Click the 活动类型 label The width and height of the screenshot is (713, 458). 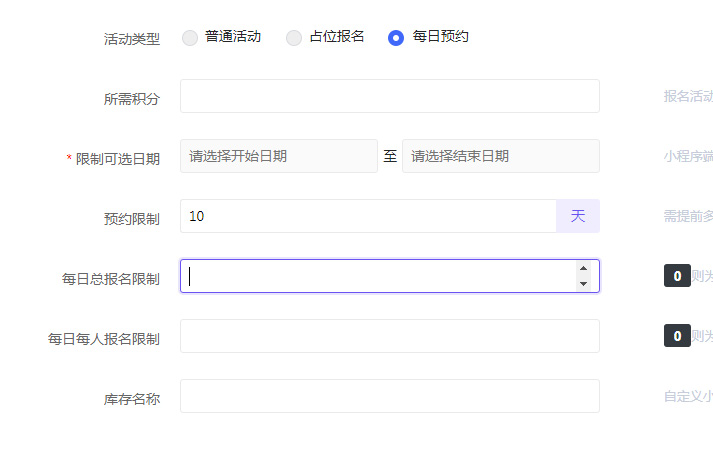click(x=131, y=39)
